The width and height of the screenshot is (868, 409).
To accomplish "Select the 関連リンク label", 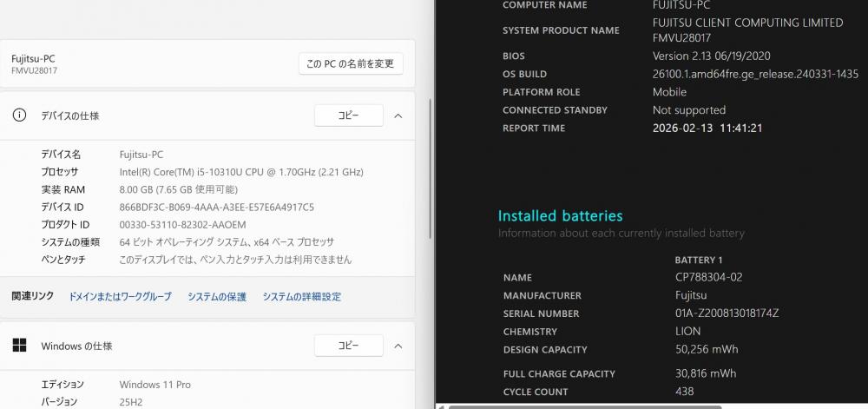I will tap(33, 296).
